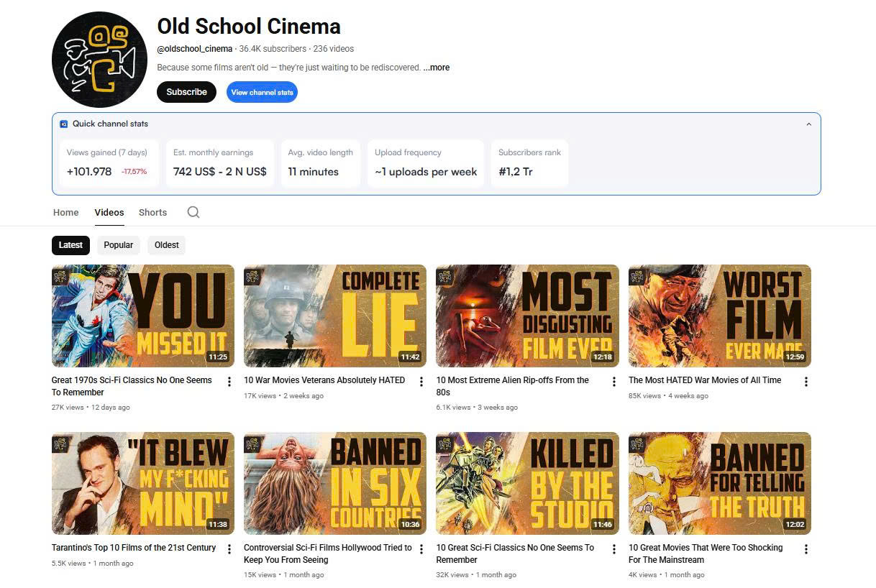Viewport: 876px width, 588px height.
Task: Open options menu for Tarantino's Top 10 video
Action: click(229, 549)
